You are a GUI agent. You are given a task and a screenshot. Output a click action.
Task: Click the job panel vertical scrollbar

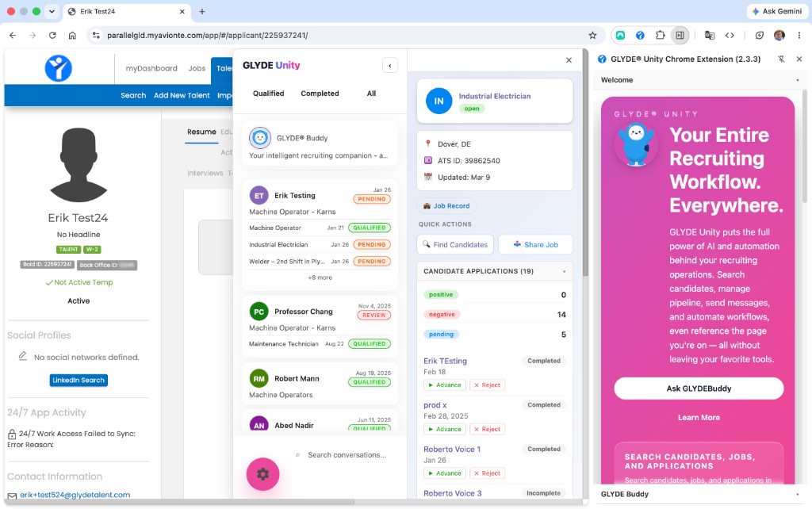point(585,163)
